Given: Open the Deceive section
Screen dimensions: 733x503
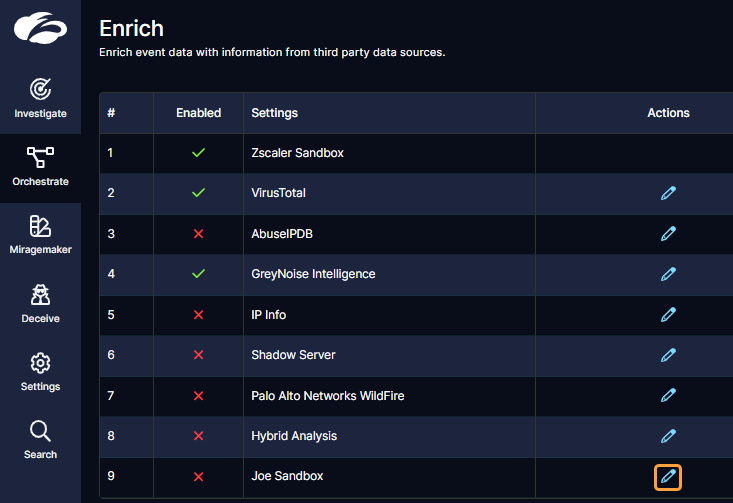Looking at the screenshot, I should (40, 303).
